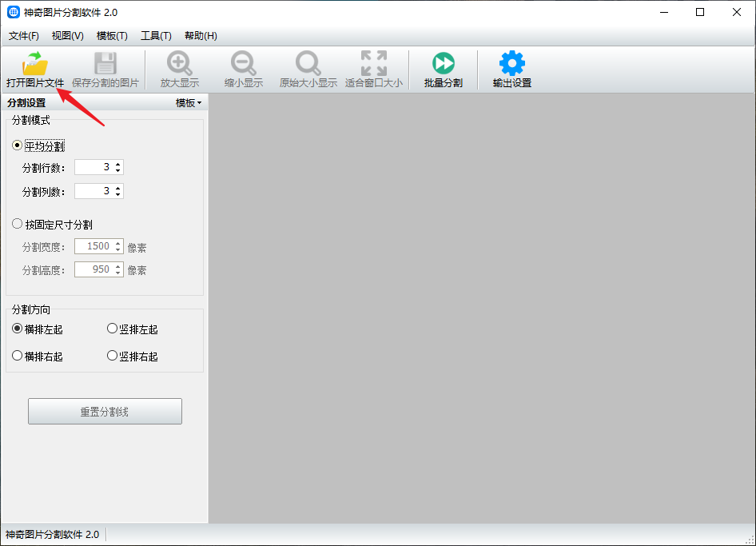Increase 分割高度 with up arrow

(118, 265)
